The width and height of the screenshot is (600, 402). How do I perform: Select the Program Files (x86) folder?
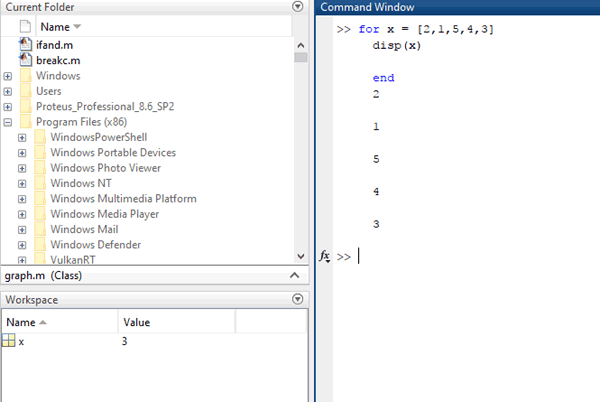pyautogui.click(x=82, y=122)
